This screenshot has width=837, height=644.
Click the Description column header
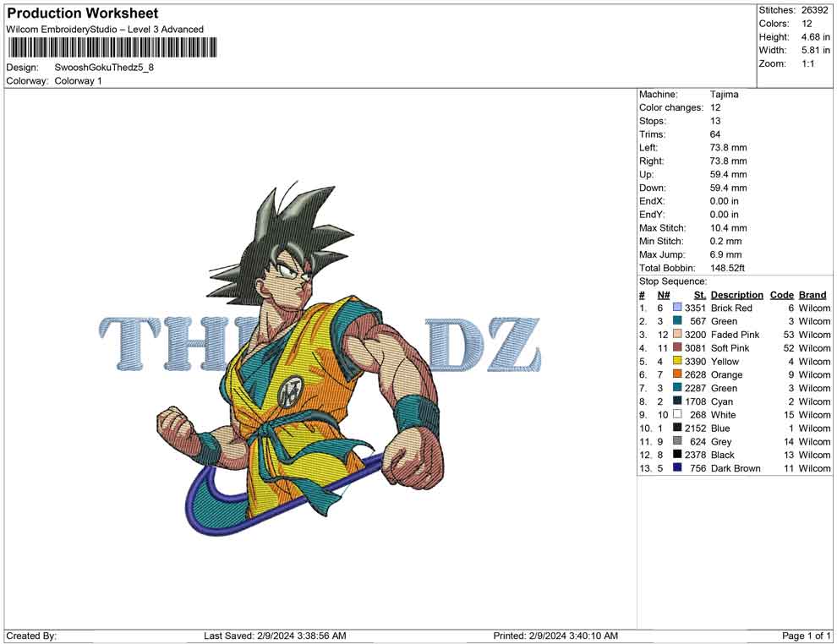pos(736,294)
